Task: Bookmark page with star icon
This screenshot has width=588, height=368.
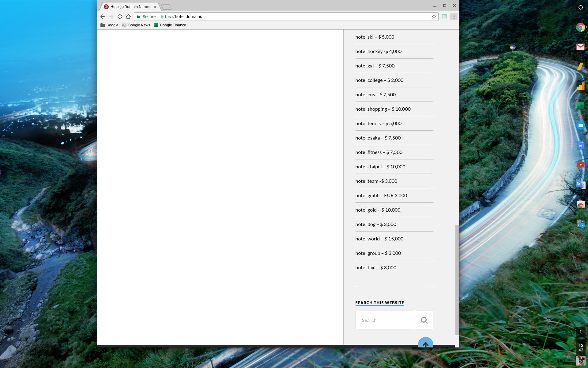Action: [x=434, y=17]
